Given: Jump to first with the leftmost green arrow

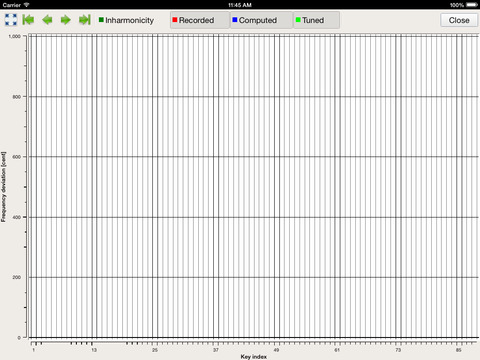Looking at the screenshot, I should (28, 20).
